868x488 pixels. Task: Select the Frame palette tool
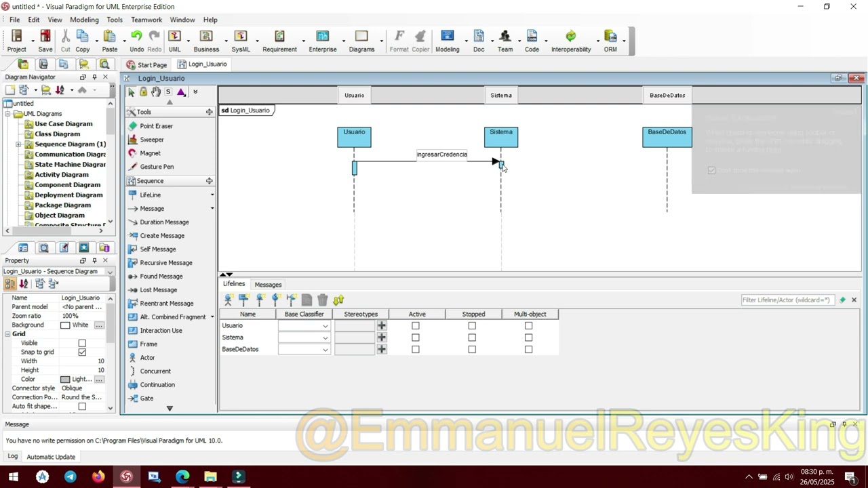click(x=149, y=344)
